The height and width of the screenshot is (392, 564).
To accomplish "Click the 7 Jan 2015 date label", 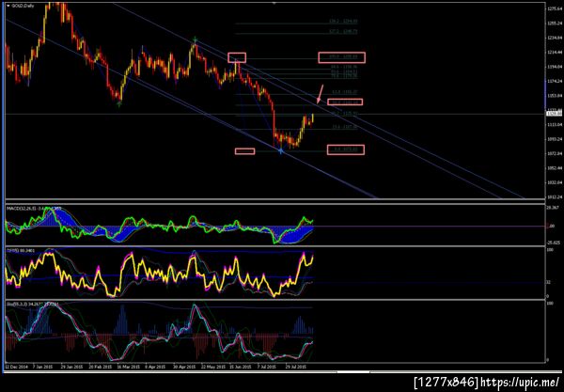I will click(x=42, y=368).
